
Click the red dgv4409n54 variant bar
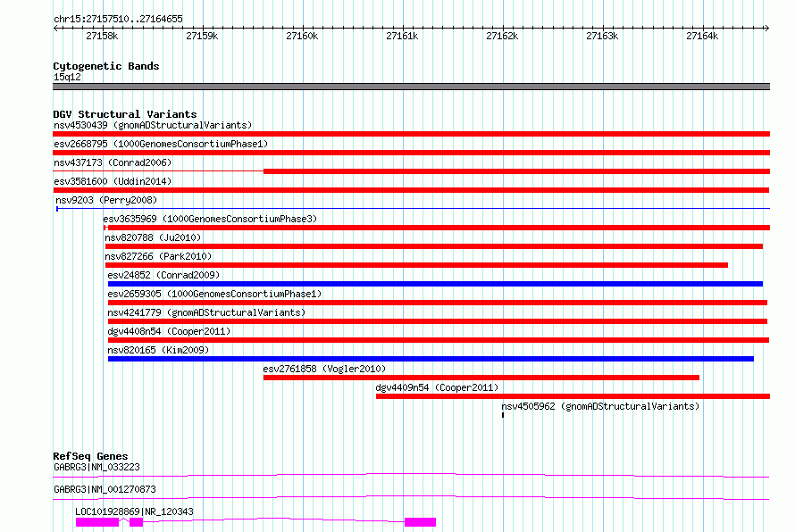[573, 396]
